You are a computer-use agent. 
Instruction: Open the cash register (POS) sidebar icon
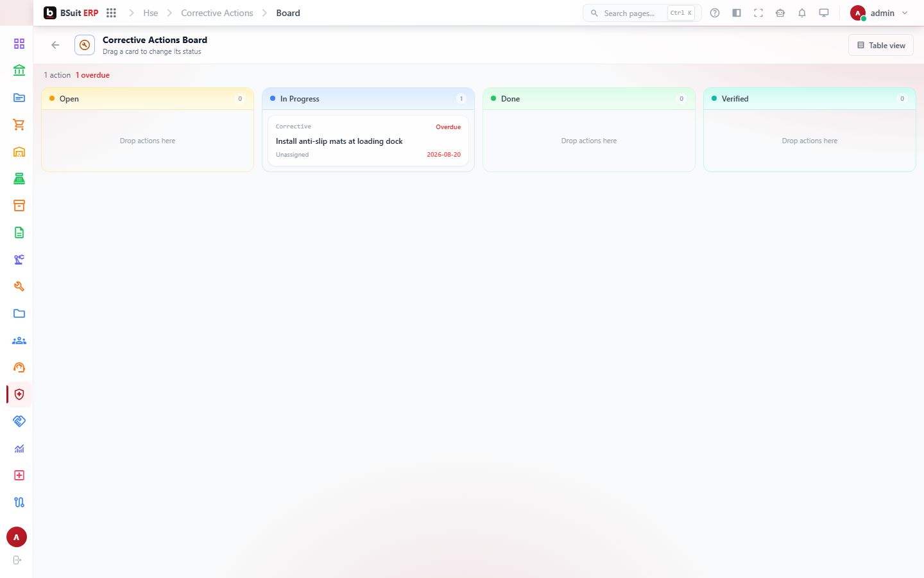point(19,179)
